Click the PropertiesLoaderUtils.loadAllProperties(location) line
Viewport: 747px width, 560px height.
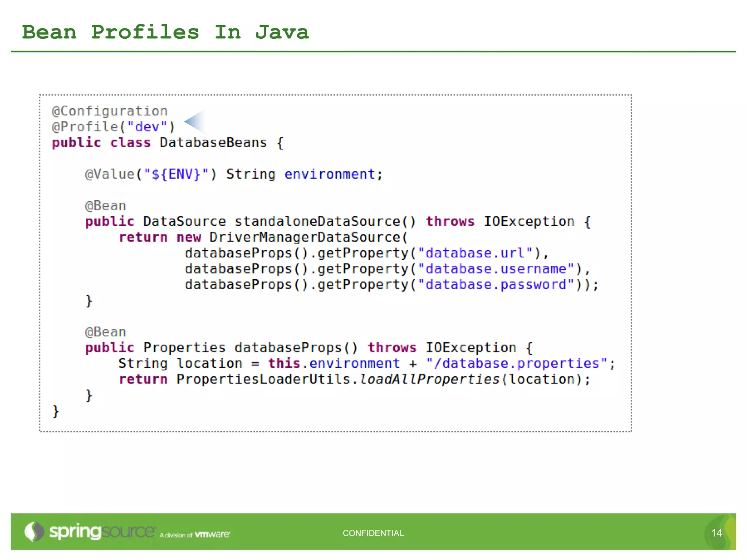tap(355, 380)
